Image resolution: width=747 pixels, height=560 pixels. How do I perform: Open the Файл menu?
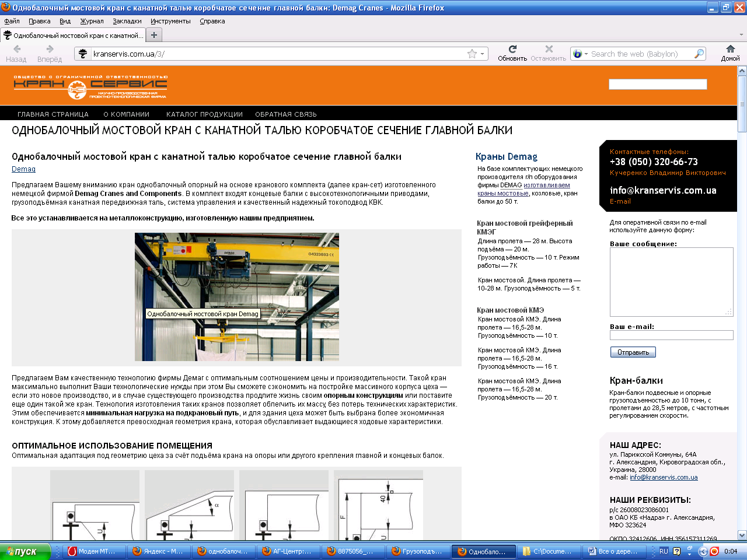point(12,21)
